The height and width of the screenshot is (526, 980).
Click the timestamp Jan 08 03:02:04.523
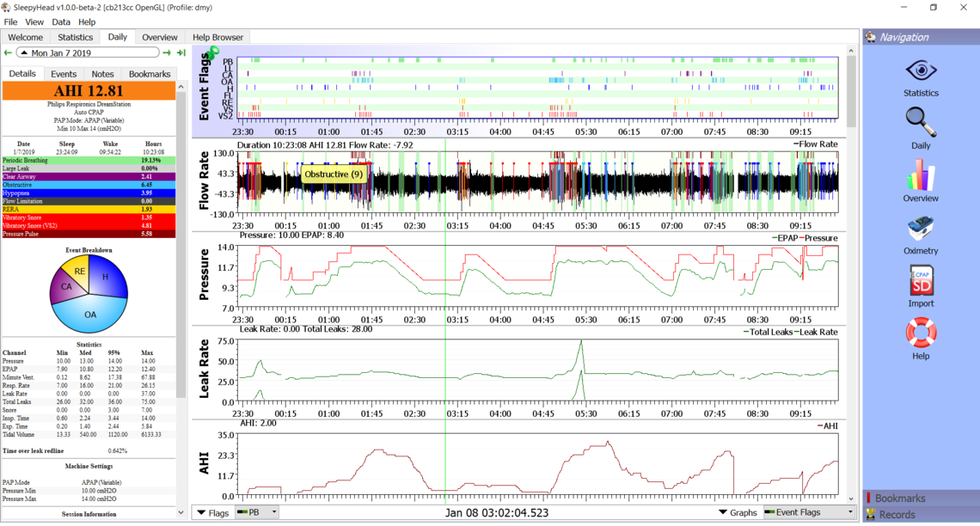497,513
